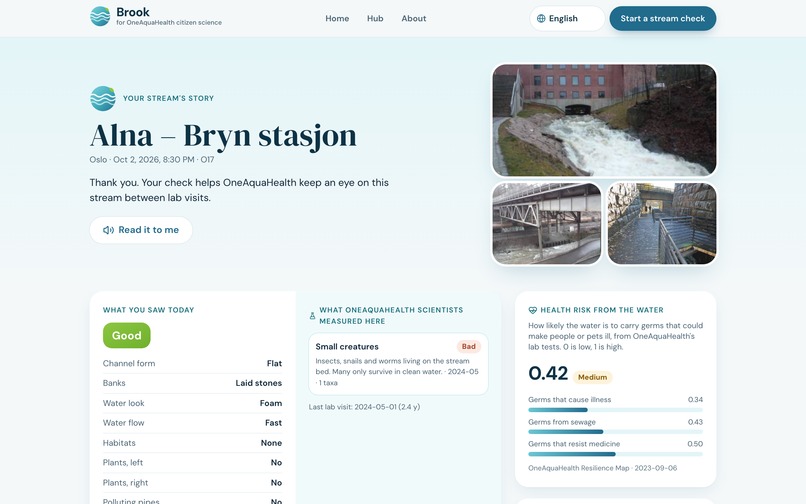
Task: Click the wave icon beside Your Stream's Story
Action: point(103,98)
